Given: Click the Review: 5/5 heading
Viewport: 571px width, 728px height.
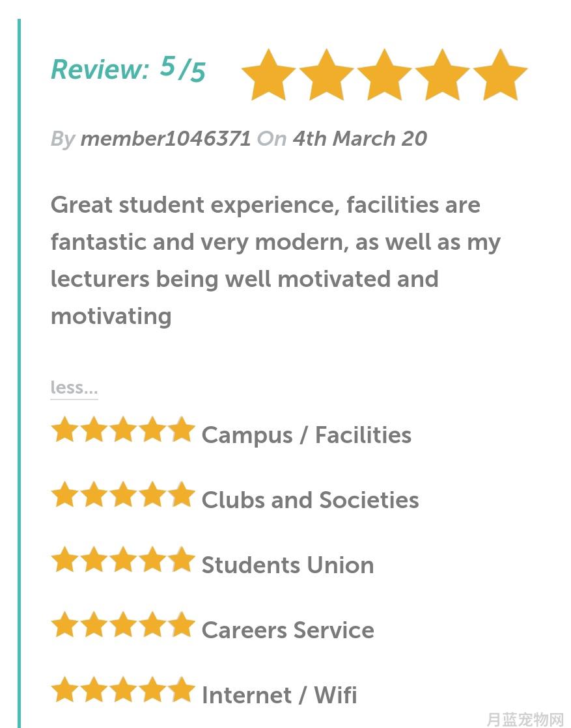Looking at the screenshot, I should [128, 69].
